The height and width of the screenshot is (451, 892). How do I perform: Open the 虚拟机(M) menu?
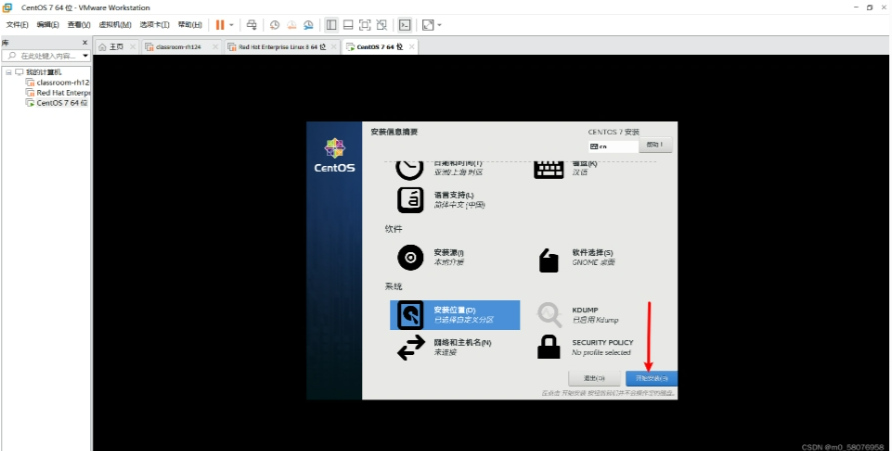(x=115, y=25)
